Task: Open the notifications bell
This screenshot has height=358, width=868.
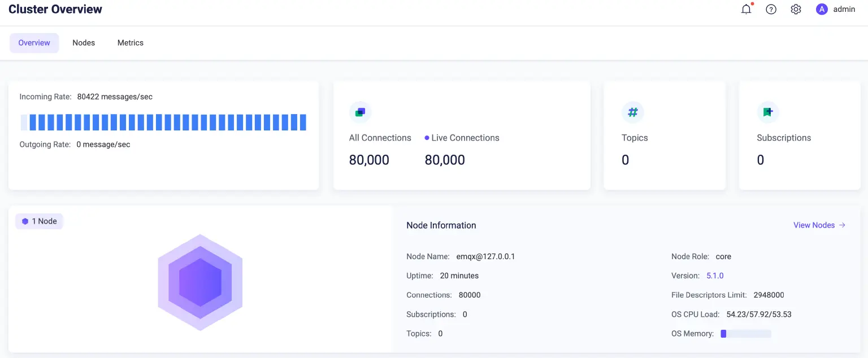Action: coord(746,9)
